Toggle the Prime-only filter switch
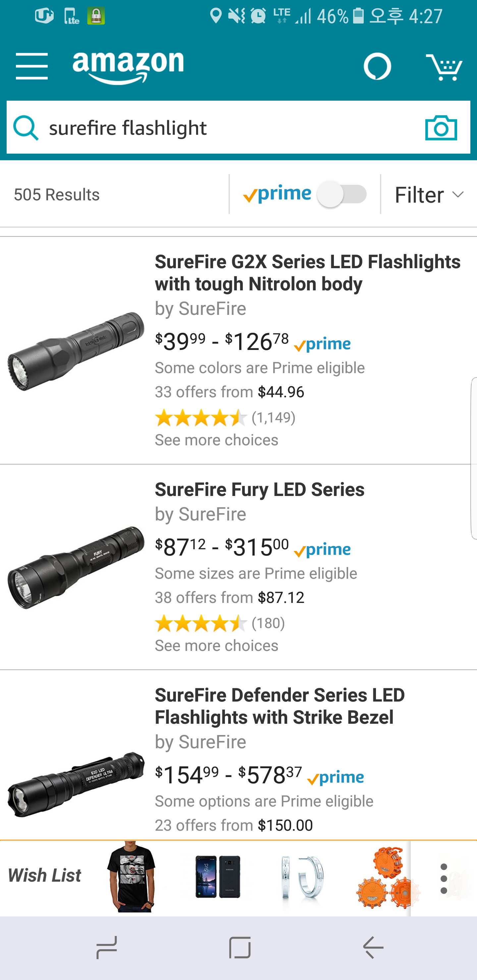Image resolution: width=477 pixels, height=980 pixels. pyautogui.click(x=342, y=194)
